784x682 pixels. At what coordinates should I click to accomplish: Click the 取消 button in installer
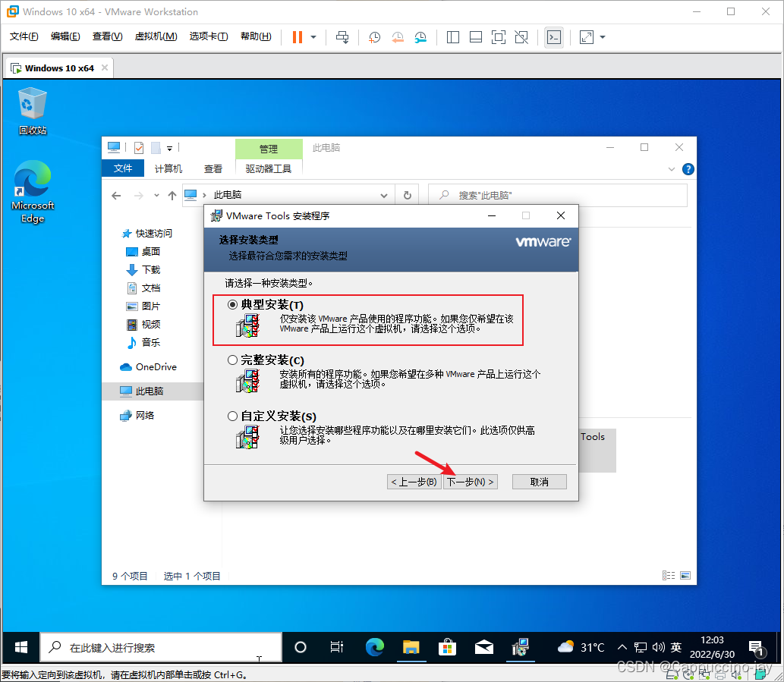pyautogui.click(x=539, y=481)
